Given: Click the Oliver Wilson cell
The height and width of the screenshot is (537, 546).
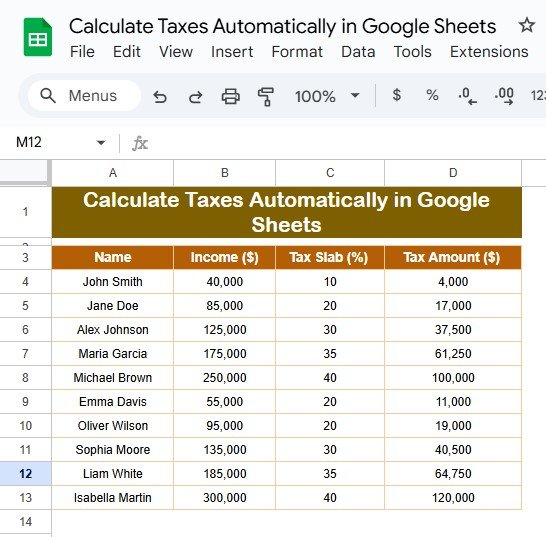Looking at the screenshot, I should 112,426.
